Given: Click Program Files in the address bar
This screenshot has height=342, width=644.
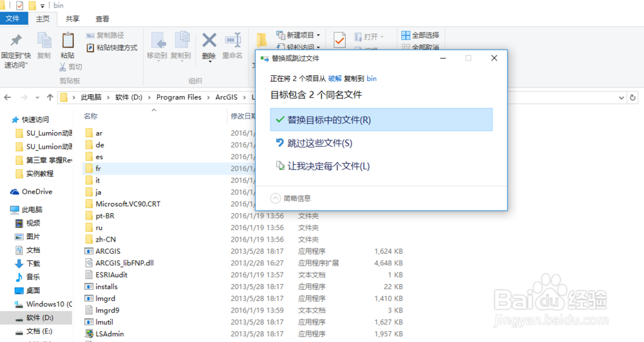Looking at the screenshot, I should [x=178, y=97].
